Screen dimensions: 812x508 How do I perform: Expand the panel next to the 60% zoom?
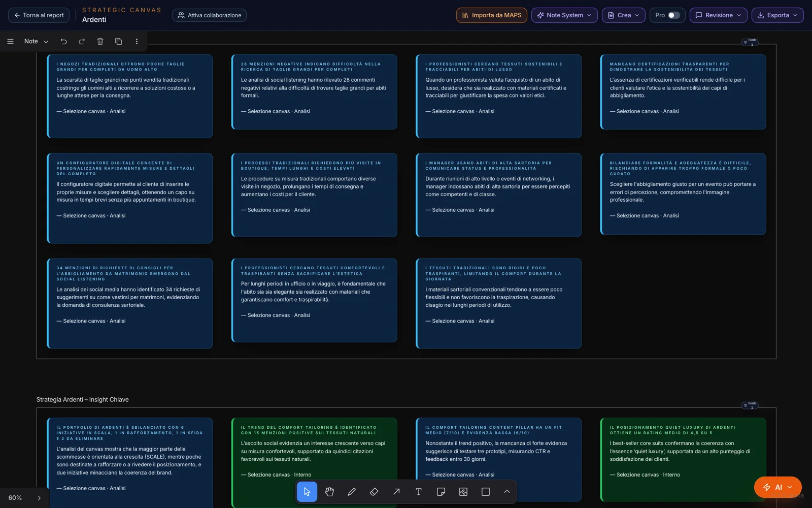click(x=39, y=498)
